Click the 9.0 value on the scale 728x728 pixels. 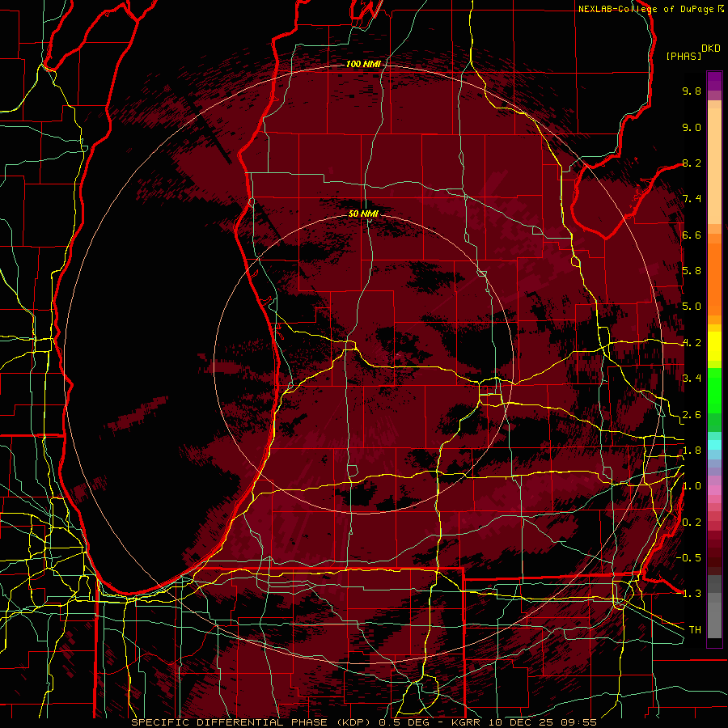click(x=692, y=127)
